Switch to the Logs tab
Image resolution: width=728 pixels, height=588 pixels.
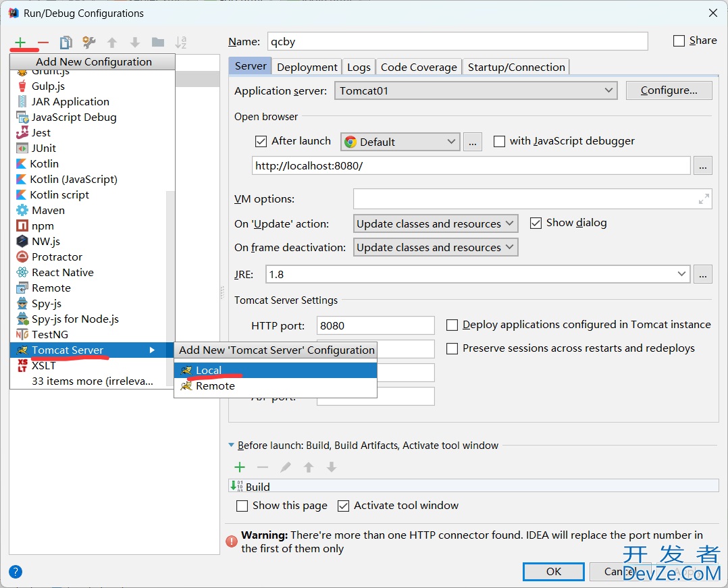359,68
